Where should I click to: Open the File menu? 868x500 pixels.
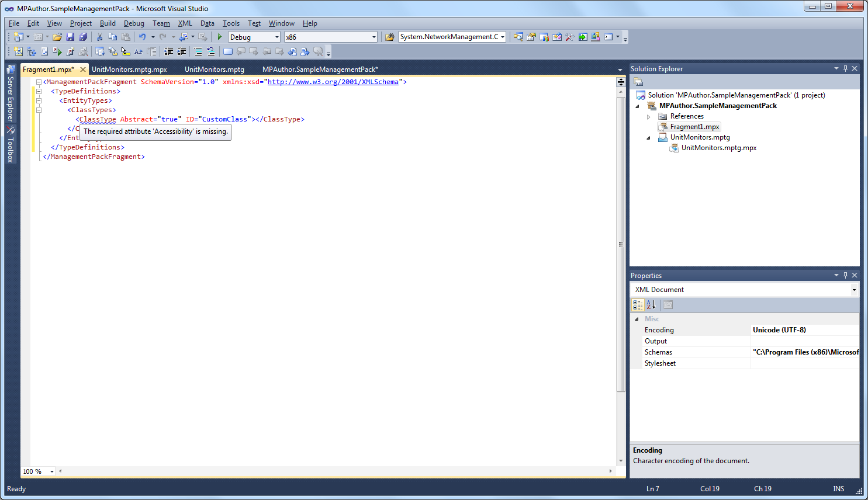click(x=14, y=23)
